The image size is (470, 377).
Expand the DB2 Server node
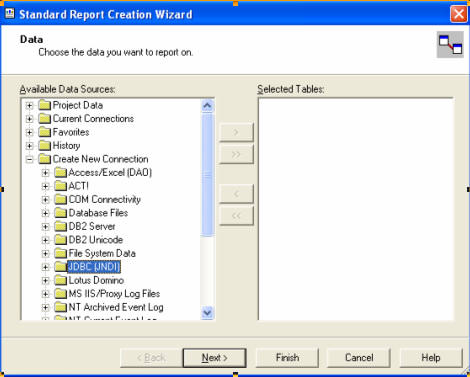pos(45,227)
